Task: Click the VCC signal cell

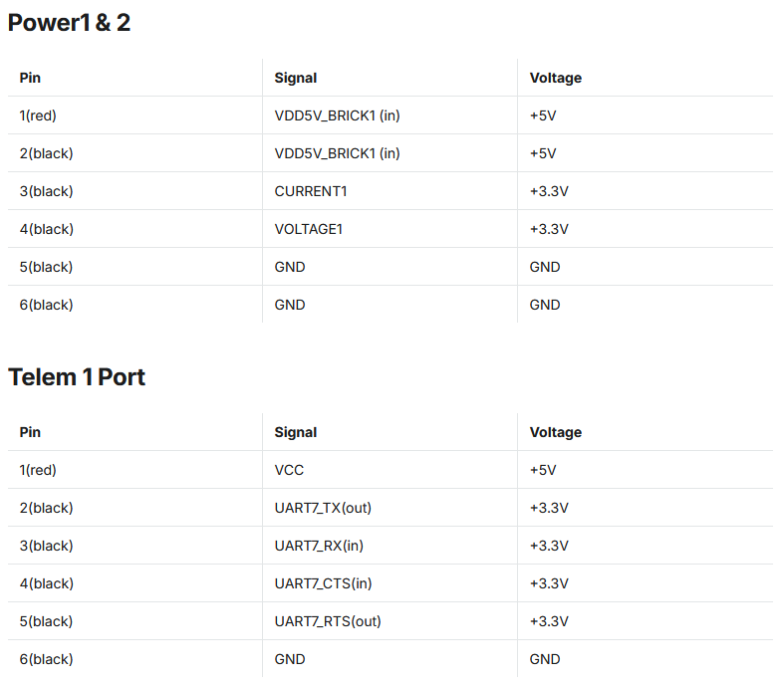Action: click(x=290, y=470)
